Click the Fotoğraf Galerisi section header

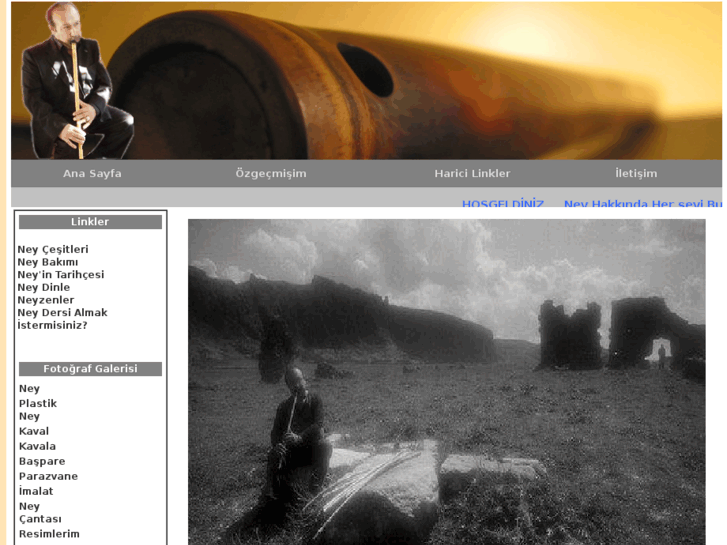pos(90,369)
